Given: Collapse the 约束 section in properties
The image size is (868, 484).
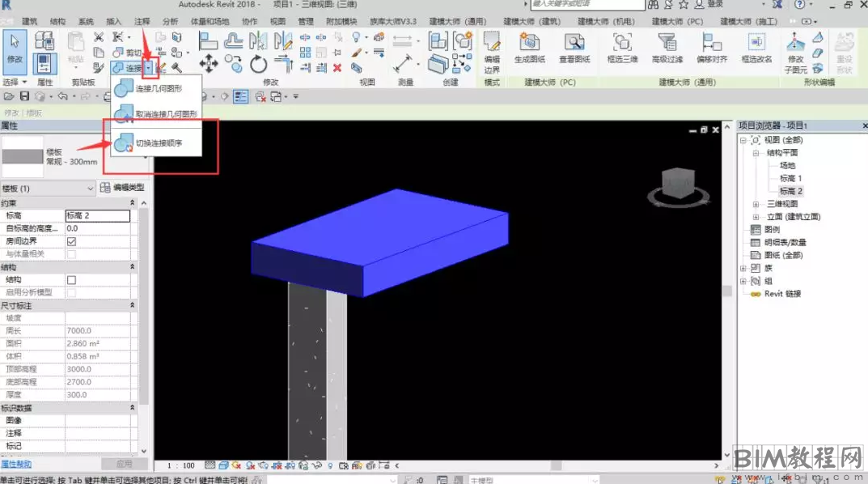Looking at the screenshot, I should click(133, 202).
